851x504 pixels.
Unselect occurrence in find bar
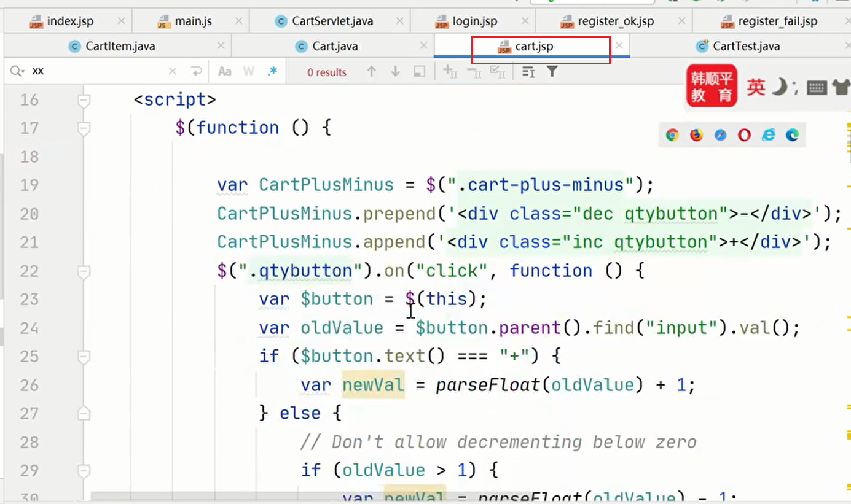[474, 71]
